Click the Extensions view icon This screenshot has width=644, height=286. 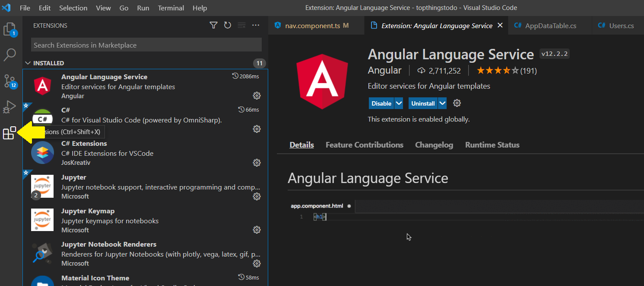(10, 133)
